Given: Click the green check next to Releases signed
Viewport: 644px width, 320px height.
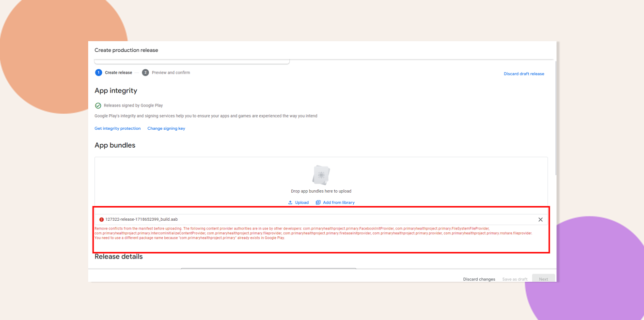Looking at the screenshot, I should [98, 106].
